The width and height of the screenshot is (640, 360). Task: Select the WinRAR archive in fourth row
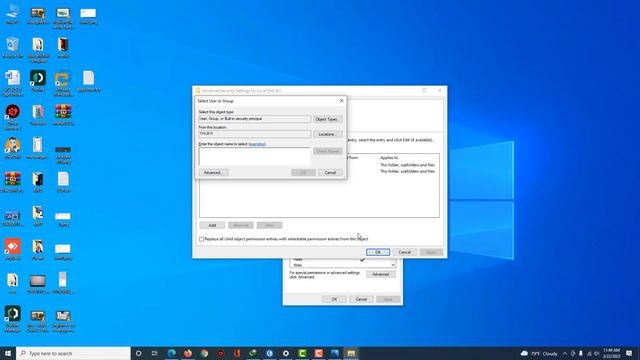pyautogui.click(x=63, y=115)
